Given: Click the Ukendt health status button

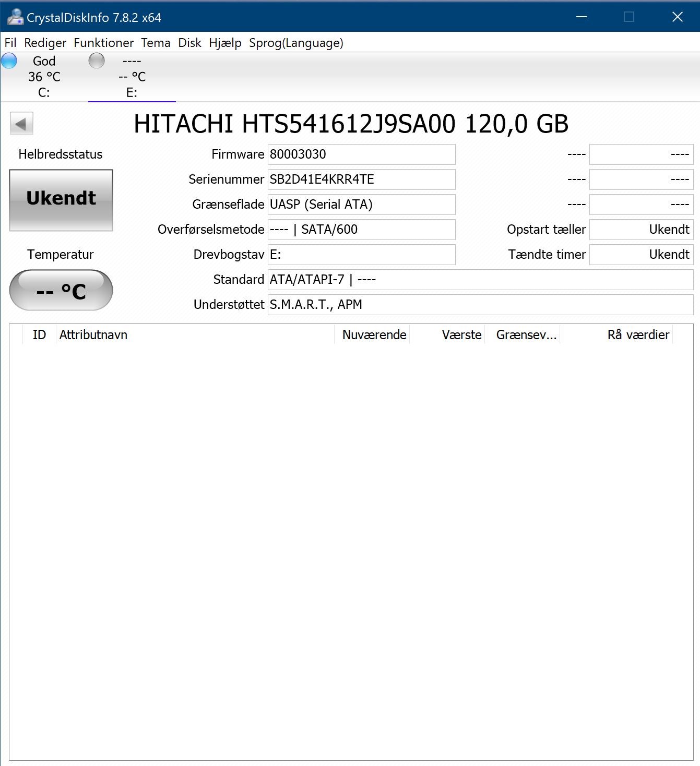Looking at the screenshot, I should pyautogui.click(x=61, y=200).
